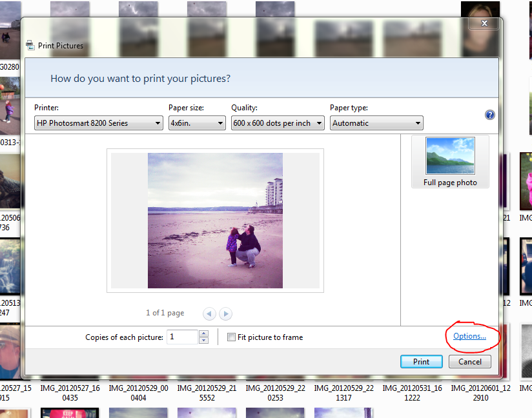Select file IMG_20120527_160435 in background folder
532x418 pixels.
[70, 393]
